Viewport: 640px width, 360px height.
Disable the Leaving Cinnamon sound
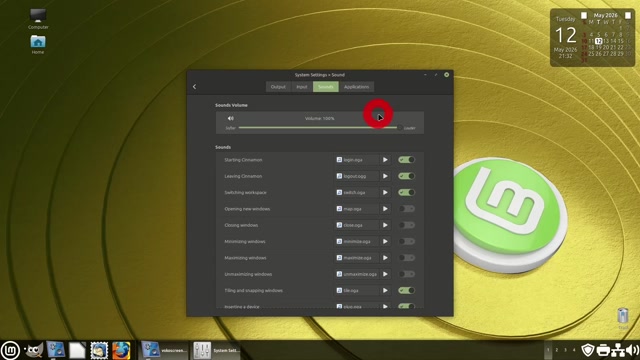pyautogui.click(x=407, y=176)
